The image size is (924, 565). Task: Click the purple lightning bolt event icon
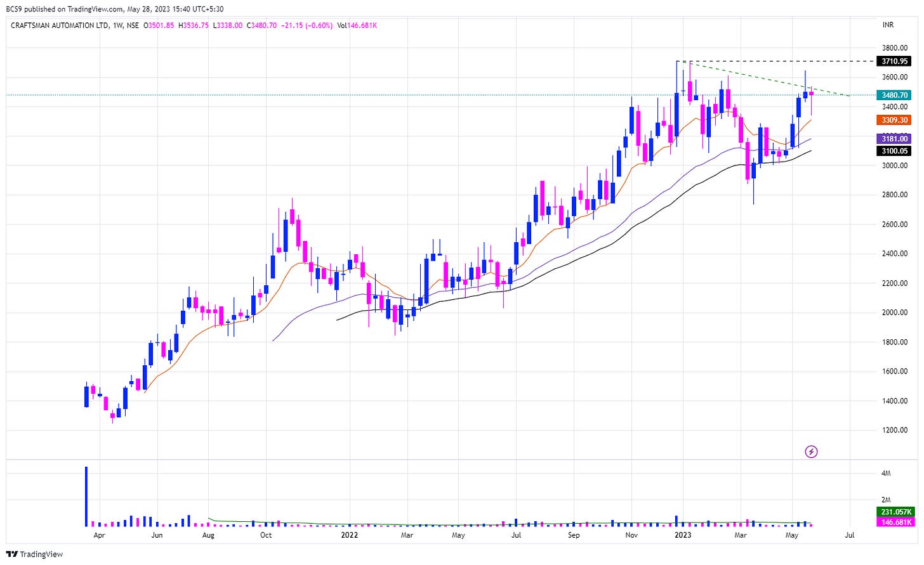tap(811, 452)
